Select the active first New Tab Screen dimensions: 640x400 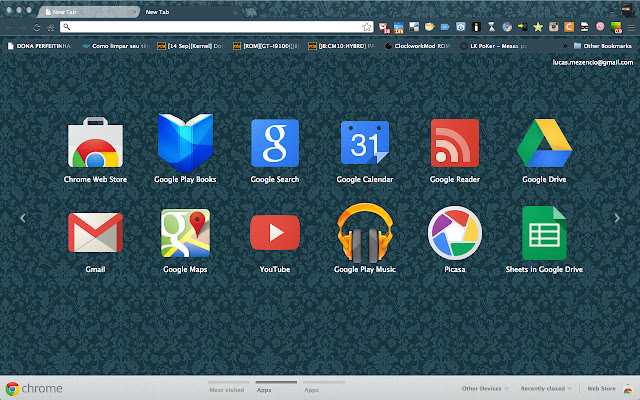click(x=89, y=12)
